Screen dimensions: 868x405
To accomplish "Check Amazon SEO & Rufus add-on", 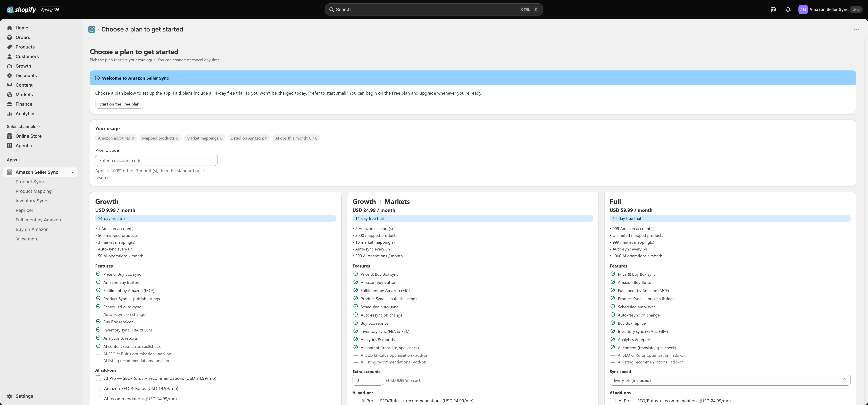I will click(x=98, y=388).
